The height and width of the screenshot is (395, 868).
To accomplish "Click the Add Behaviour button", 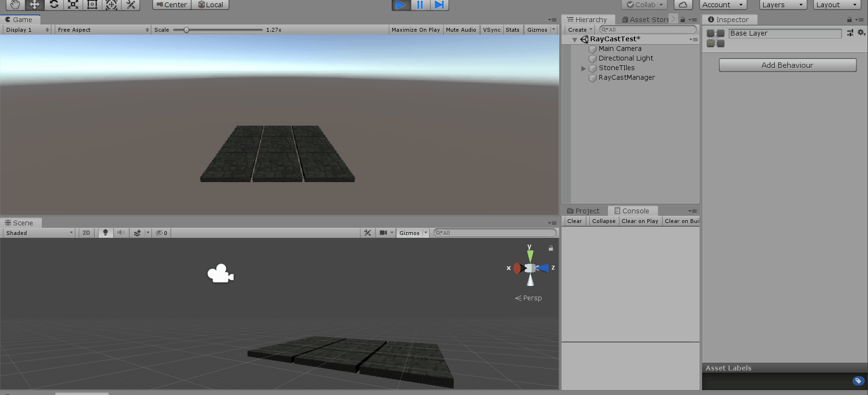I will (x=787, y=65).
